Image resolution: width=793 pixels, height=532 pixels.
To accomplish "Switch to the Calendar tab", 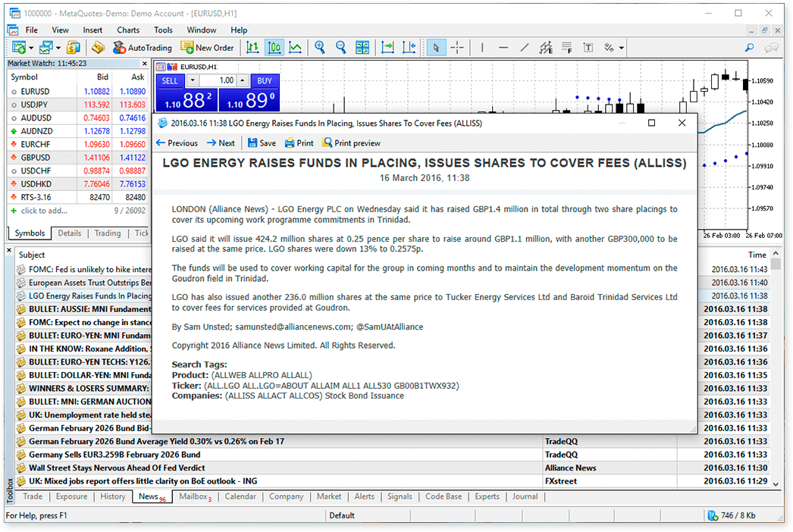I will [240, 496].
